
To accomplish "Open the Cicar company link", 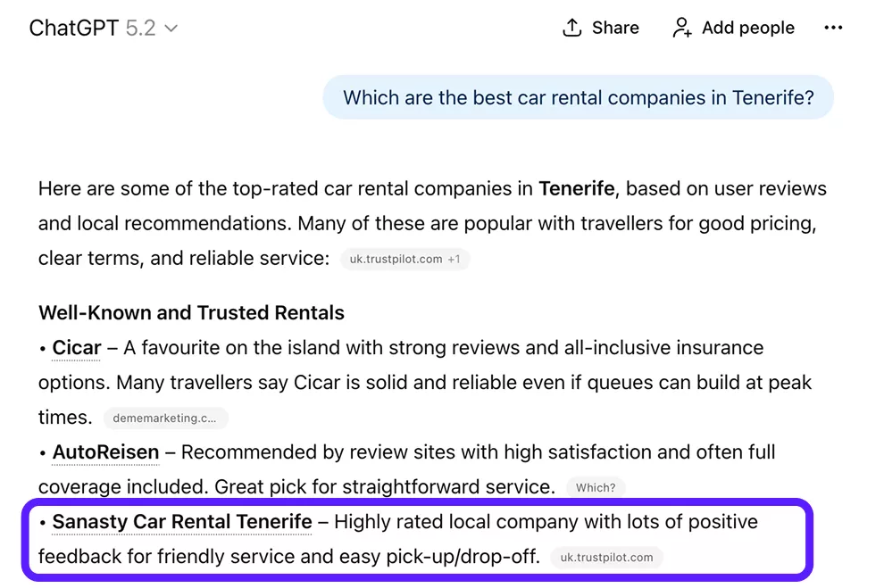I will pos(77,347).
